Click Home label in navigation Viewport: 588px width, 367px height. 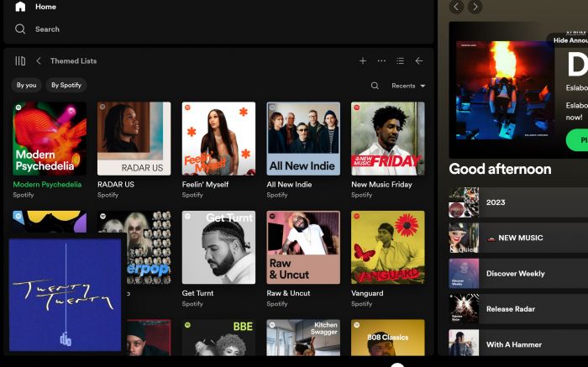pos(45,7)
